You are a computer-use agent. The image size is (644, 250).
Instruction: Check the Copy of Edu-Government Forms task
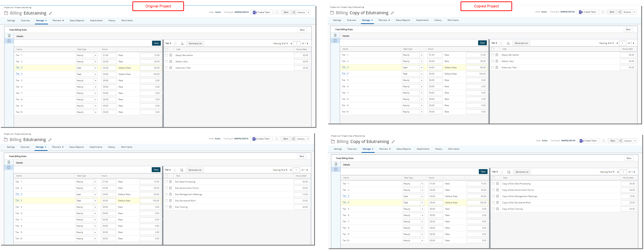pyautogui.click(x=493, y=190)
